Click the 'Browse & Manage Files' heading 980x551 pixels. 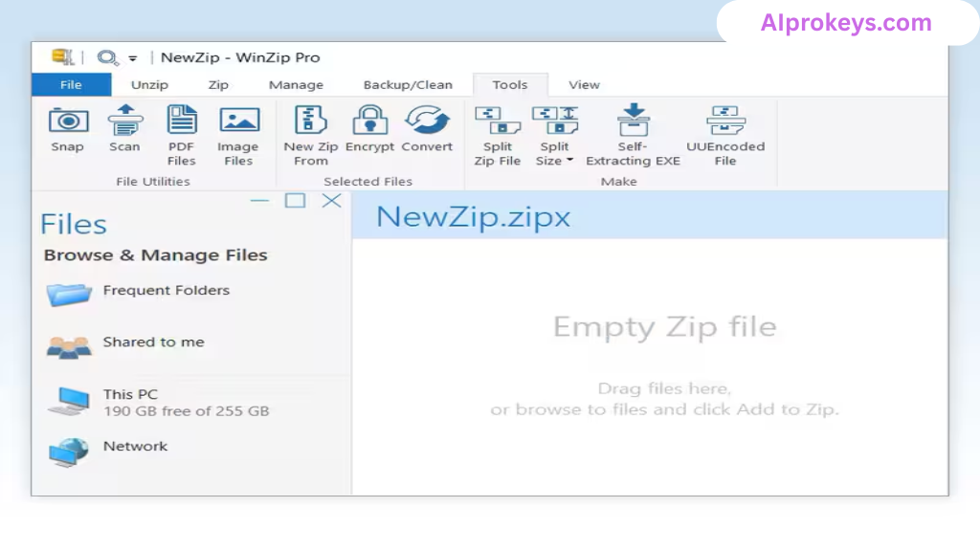156,254
